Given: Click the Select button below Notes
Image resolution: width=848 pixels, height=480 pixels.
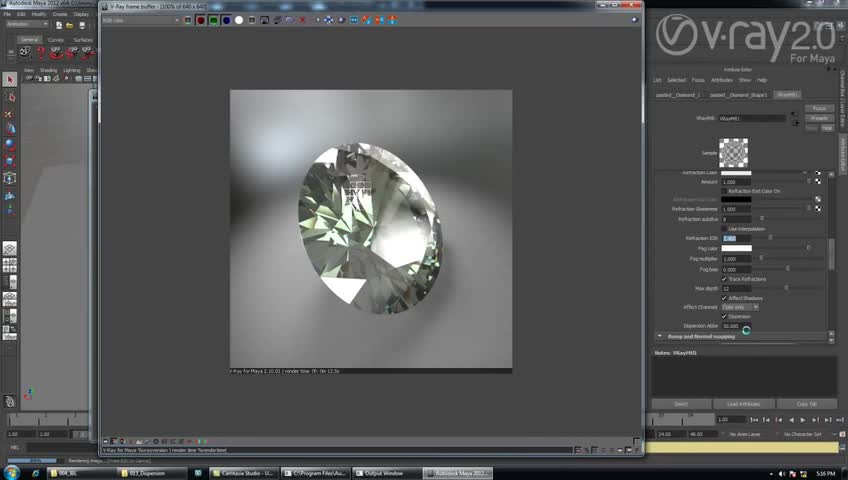Looking at the screenshot, I should 681,404.
